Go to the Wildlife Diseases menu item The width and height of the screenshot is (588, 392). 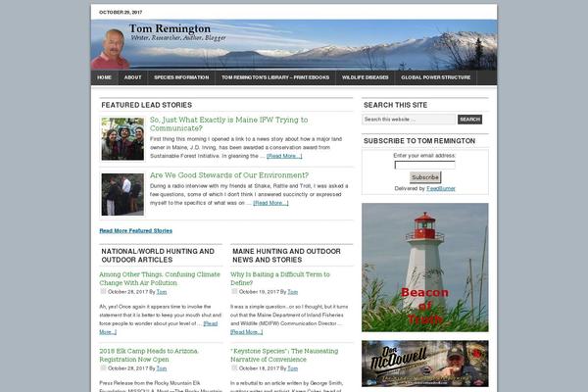coord(365,77)
